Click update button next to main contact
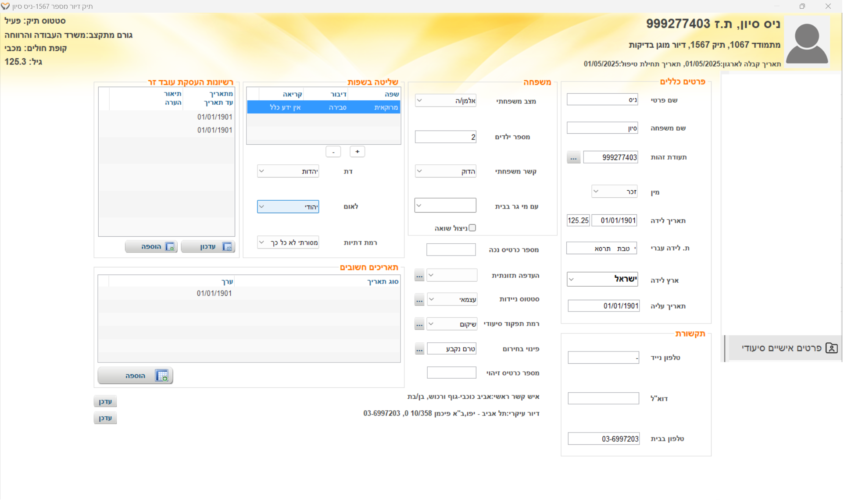 pyautogui.click(x=105, y=401)
